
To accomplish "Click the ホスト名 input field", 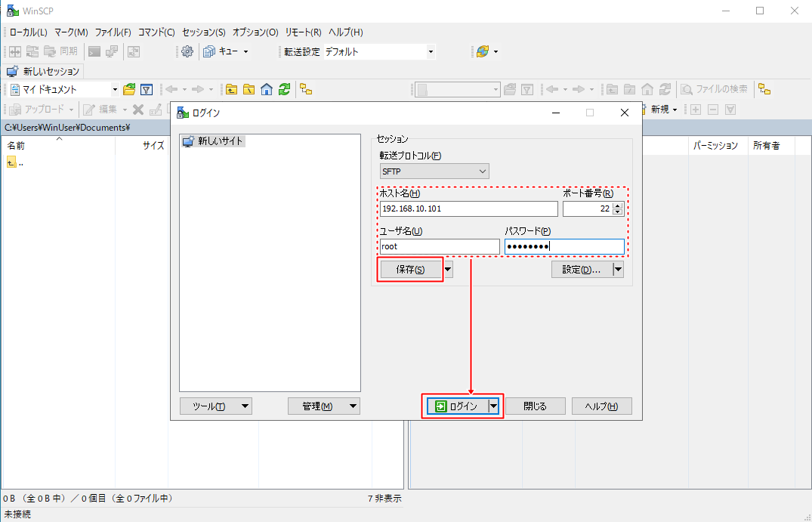I will tap(468, 209).
